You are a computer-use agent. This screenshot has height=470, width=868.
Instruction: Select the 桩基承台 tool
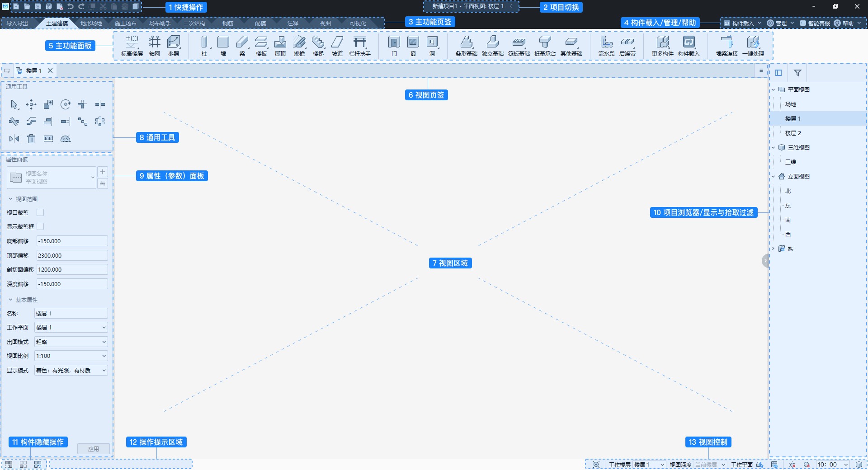pyautogui.click(x=545, y=46)
